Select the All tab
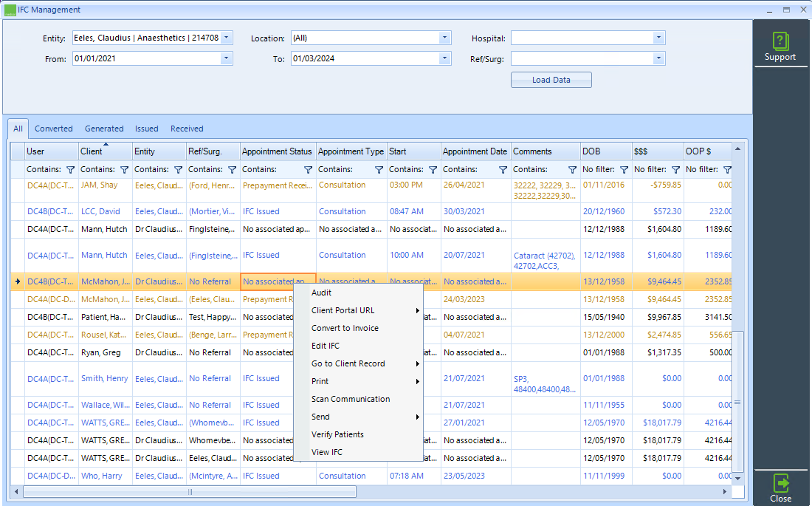This screenshot has height=506, width=812. pos(18,129)
